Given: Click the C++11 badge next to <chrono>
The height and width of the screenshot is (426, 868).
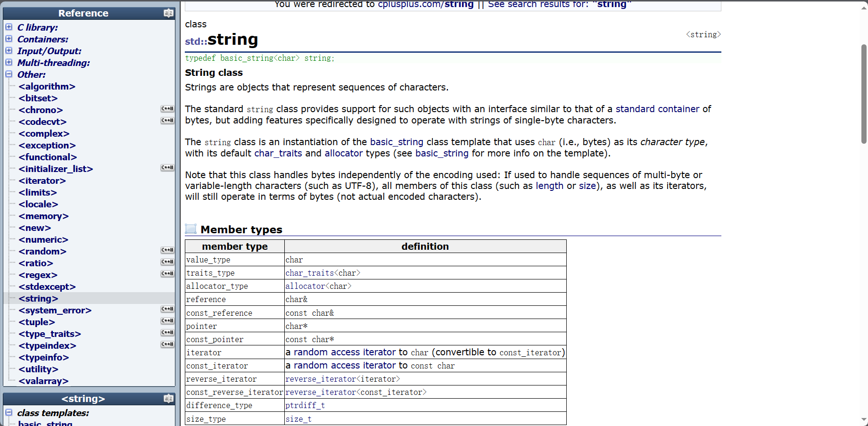Looking at the screenshot, I should [x=167, y=108].
